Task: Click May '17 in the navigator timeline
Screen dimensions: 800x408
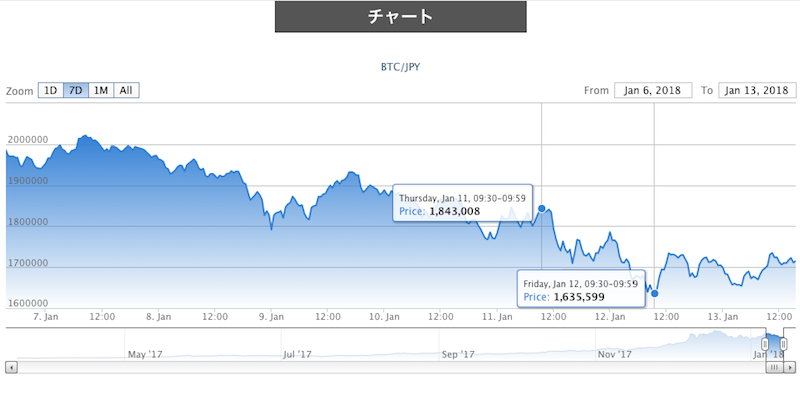Action: pyautogui.click(x=145, y=354)
